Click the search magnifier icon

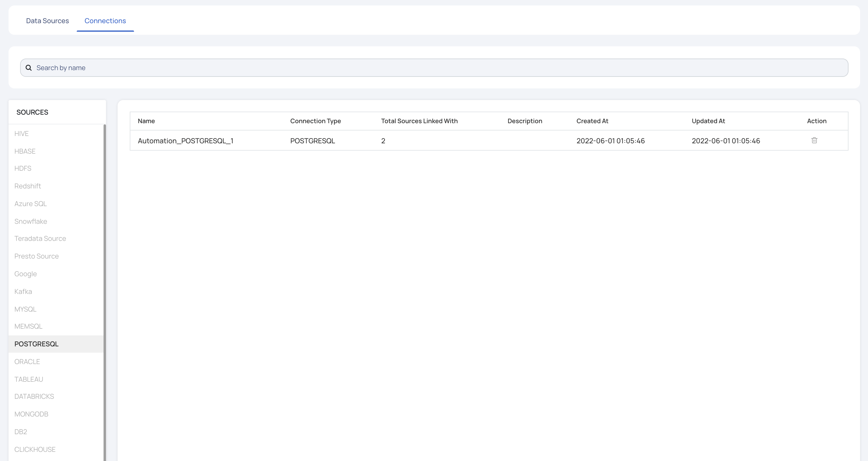coord(29,68)
